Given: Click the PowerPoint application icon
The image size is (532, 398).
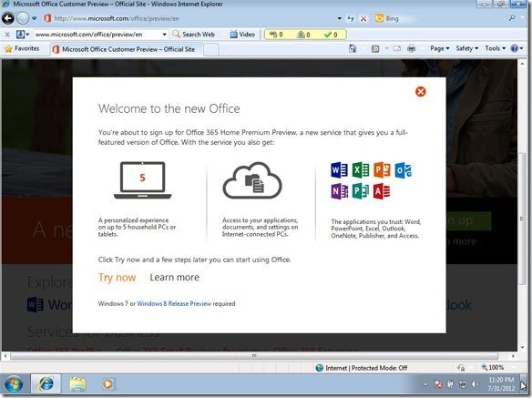Looking at the screenshot, I should [x=382, y=170].
